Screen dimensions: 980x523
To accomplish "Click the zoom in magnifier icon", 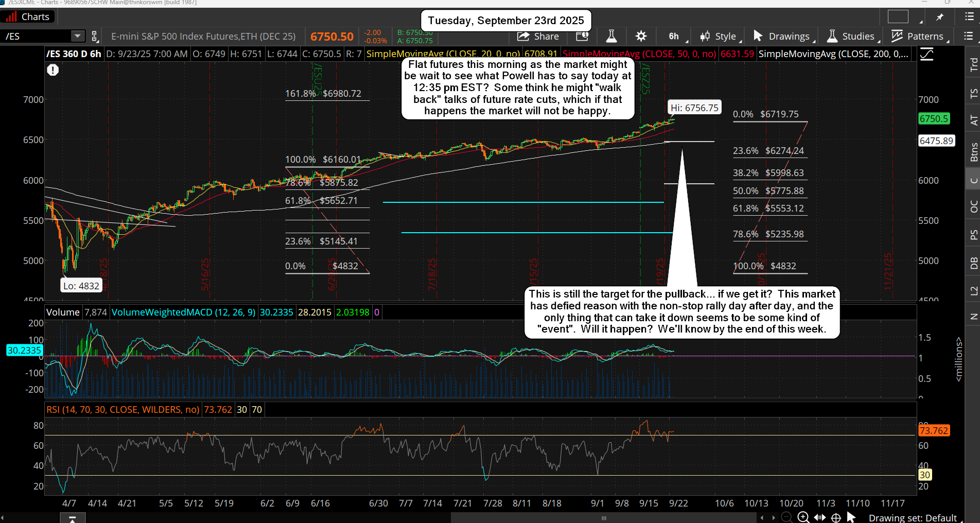I will click(803, 517).
